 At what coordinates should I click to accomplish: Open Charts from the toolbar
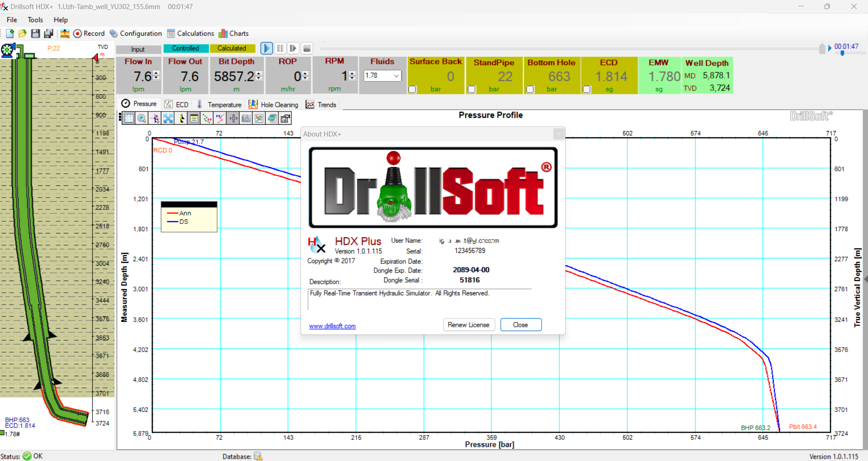click(x=234, y=34)
